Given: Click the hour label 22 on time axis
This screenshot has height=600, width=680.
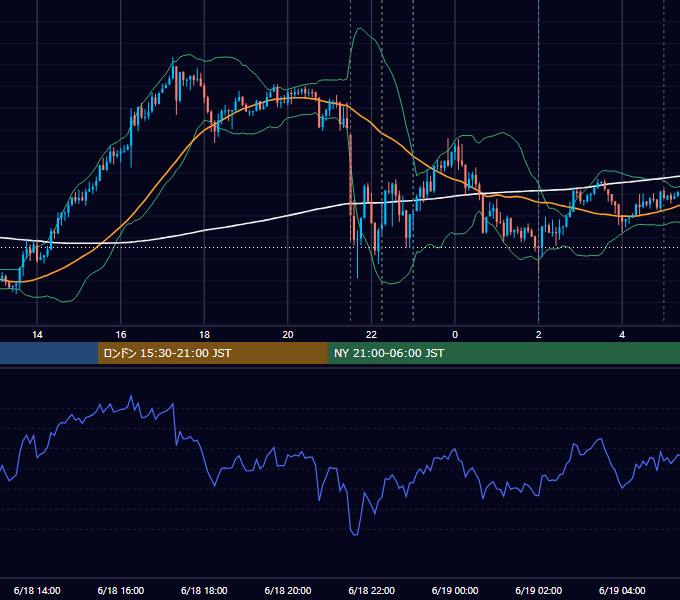Looking at the screenshot, I should [371, 335].
